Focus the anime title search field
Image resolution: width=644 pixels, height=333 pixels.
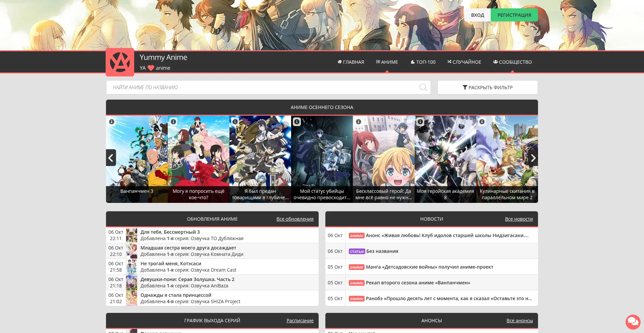click(x=262, y=88)
